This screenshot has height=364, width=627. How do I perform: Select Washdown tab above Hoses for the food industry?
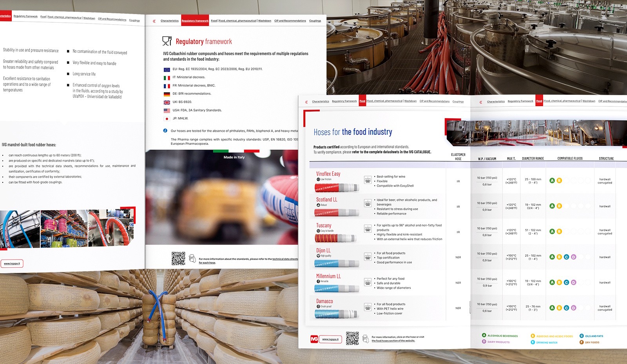(x=410, y=101)
